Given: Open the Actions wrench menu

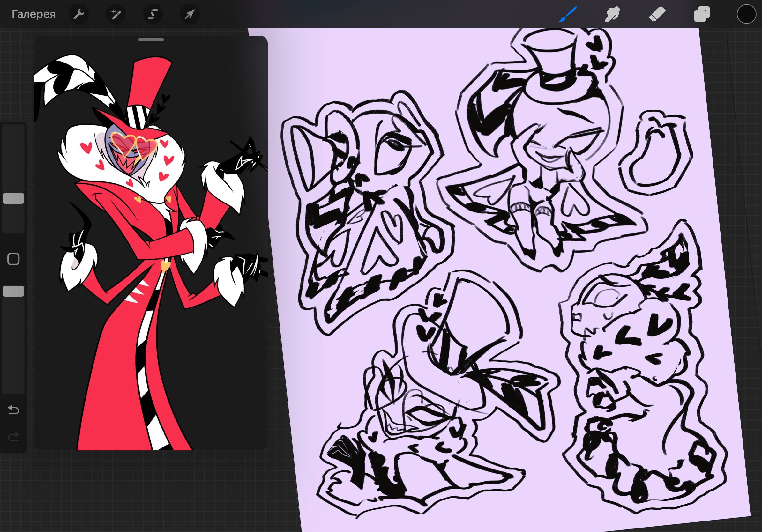Looking at the screenshot, I should click(x=78, y=14).
